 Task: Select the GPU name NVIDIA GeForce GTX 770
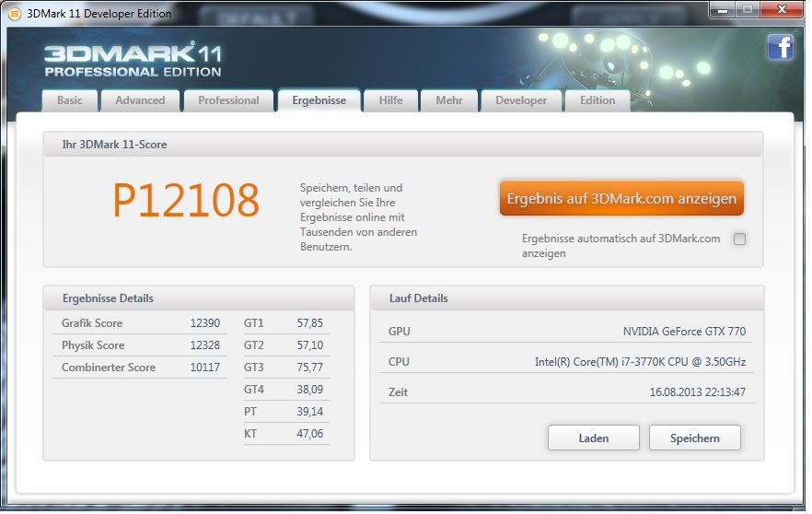(x=684, y=332)
